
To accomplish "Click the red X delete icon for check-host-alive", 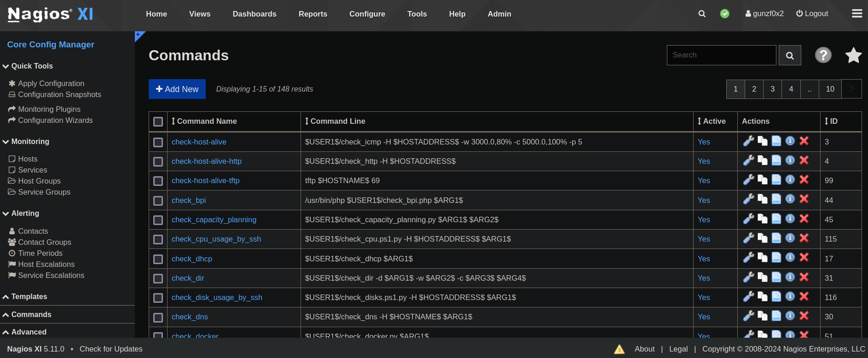I will 804,141.
